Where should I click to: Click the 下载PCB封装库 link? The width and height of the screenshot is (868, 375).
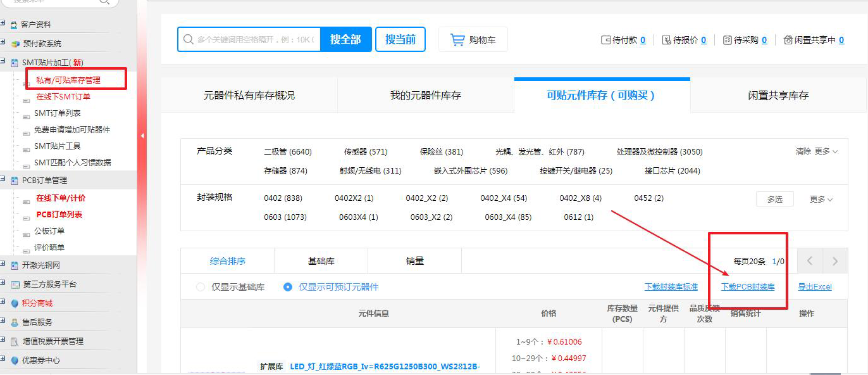tap(748, 287)
